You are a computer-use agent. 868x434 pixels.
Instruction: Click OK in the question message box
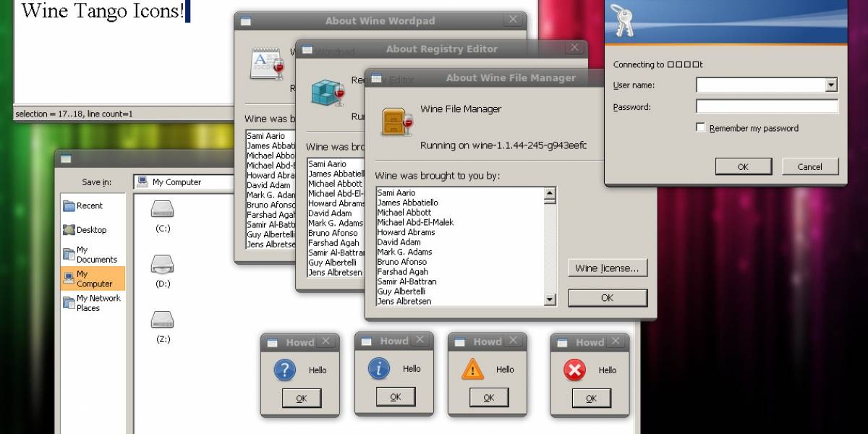[x=302, y=398]
